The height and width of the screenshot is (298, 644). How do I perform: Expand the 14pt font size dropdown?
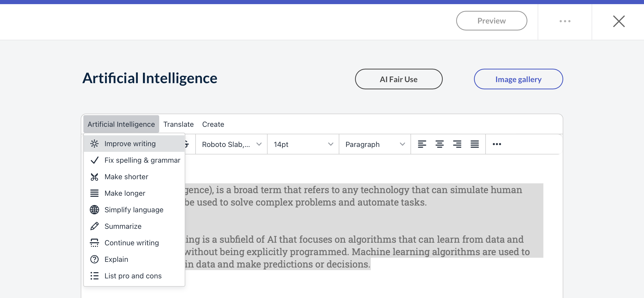(303, 144)
